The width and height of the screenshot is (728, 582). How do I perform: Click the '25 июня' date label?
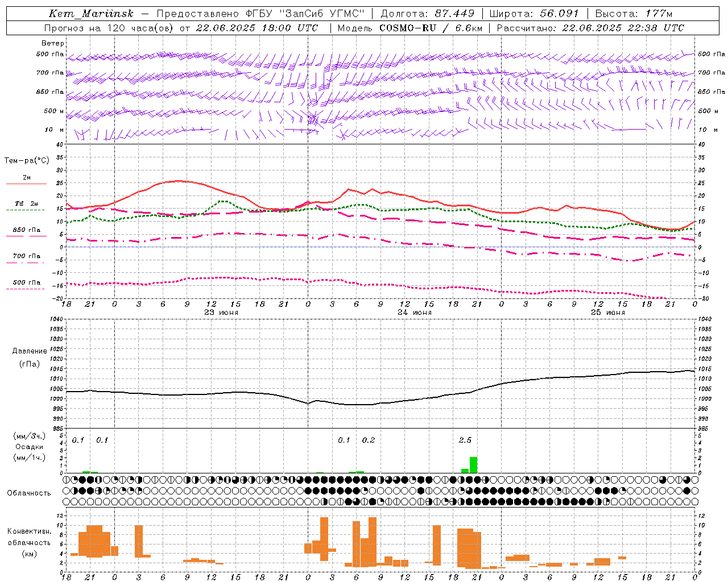click(608, 313)
